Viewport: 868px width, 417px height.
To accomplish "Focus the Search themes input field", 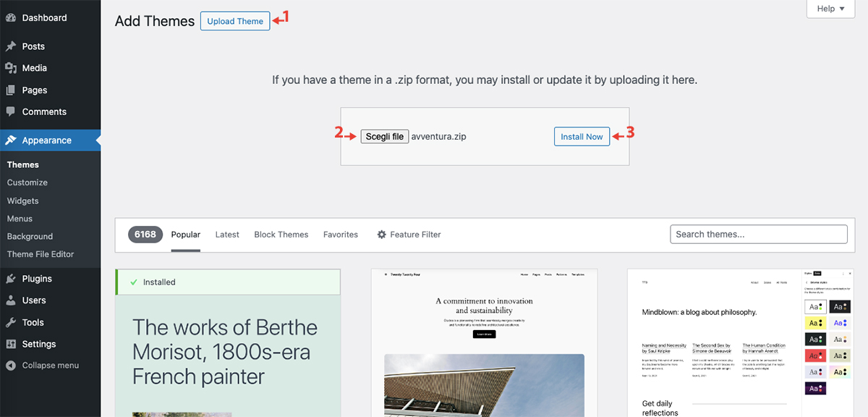I will (x=758, y=234).
